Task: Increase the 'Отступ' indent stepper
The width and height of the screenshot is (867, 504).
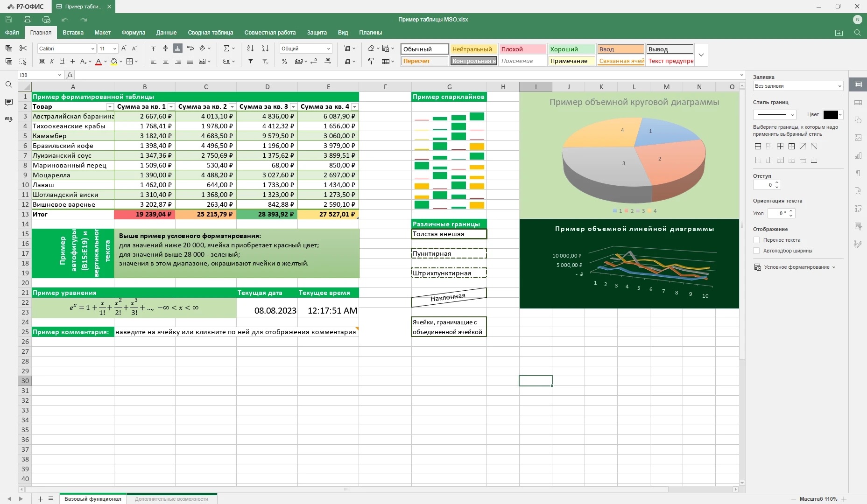Action: click(777, 183)
